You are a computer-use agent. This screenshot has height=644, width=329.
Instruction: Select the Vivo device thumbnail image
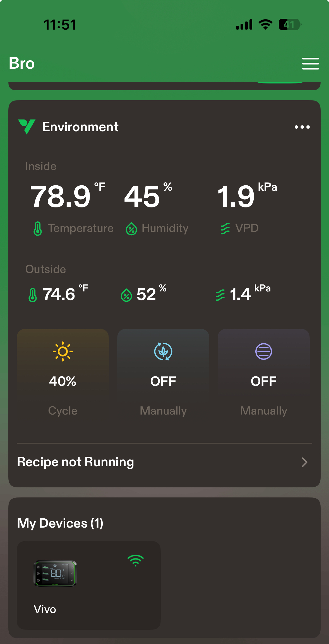[55, 573]
